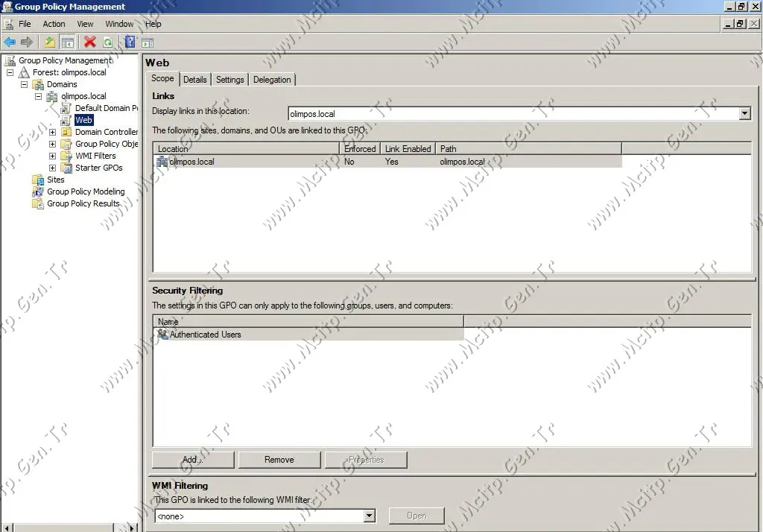Open the Display links location dropdown
The height and width of the screenshot is (532, 763).
click(744, 113)
